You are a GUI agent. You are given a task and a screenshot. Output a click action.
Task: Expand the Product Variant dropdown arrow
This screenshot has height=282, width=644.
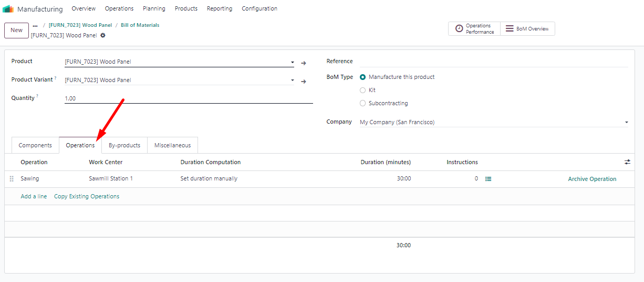(x=293, y=80)
